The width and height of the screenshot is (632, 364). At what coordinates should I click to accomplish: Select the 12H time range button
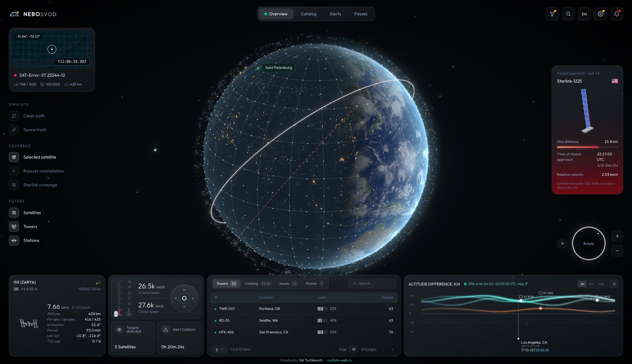point(591,284)
